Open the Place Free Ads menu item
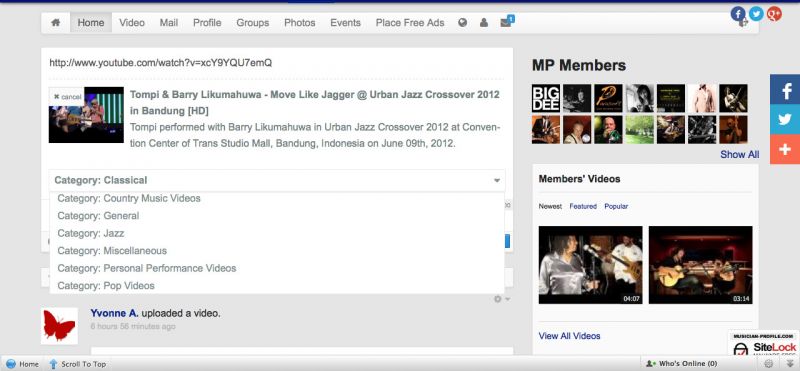 (x=410, y=22)
